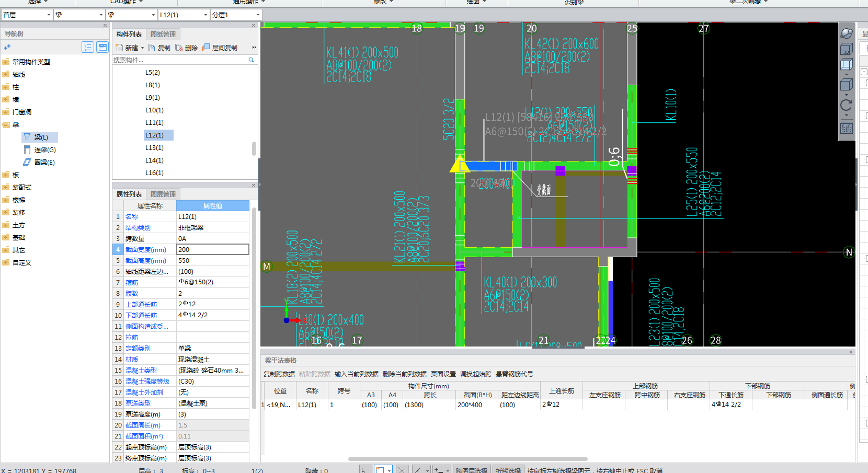Click the 箍筋 property value cell
The height and width of the screenshot is (473, 868).
click(213, 282)
